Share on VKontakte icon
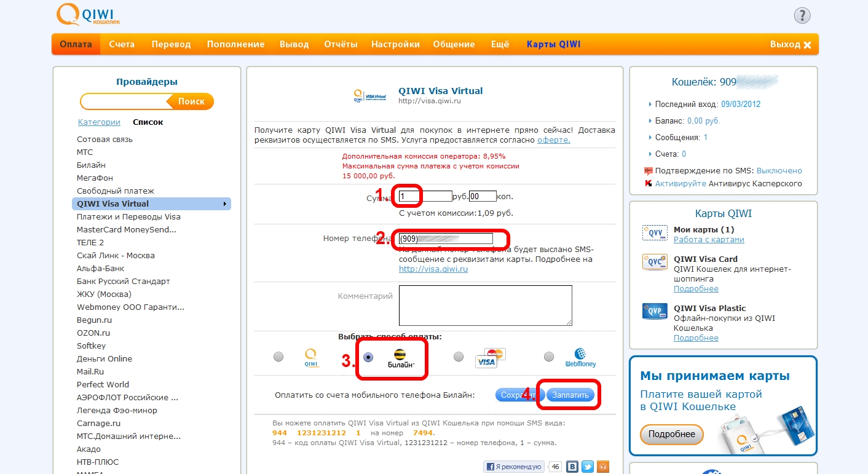This screenshot has width=868, height=474. [x=573, y=467]
